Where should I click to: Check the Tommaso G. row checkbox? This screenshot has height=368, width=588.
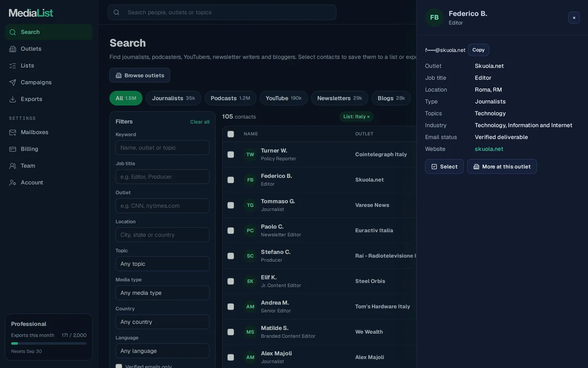pyautogui.click(x=231, y=205)
